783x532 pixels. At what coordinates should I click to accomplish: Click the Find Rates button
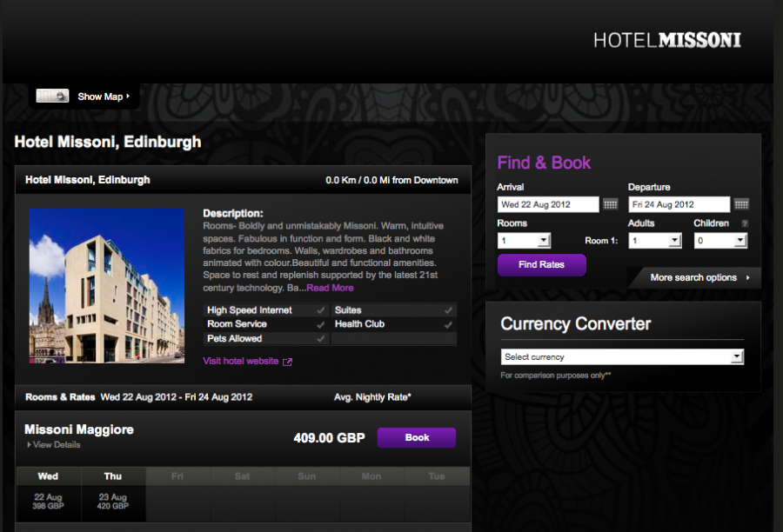tap(542, 265)
